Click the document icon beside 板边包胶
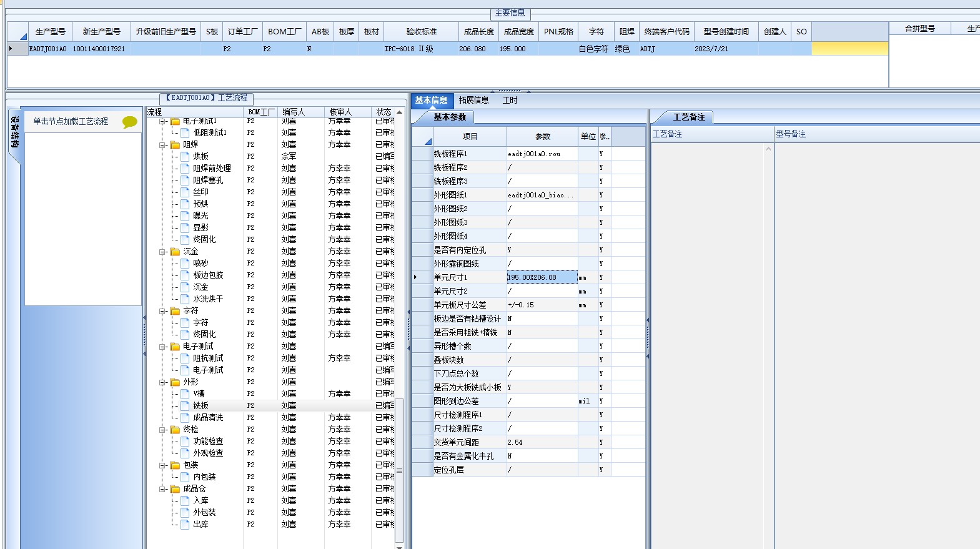 185,275
